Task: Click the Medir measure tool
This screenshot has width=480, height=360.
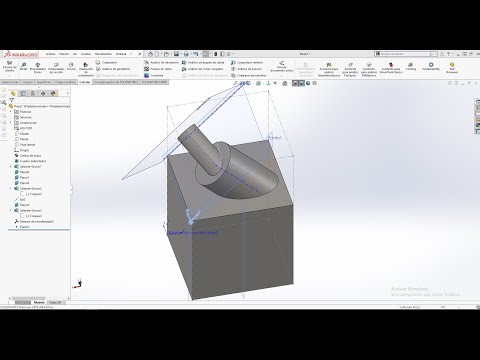Action: coord(23,66)
